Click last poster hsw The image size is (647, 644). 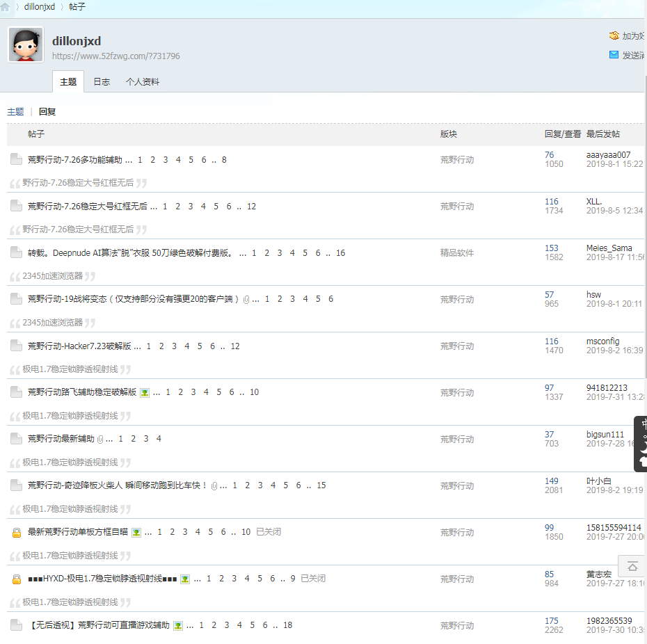[593, 295]
